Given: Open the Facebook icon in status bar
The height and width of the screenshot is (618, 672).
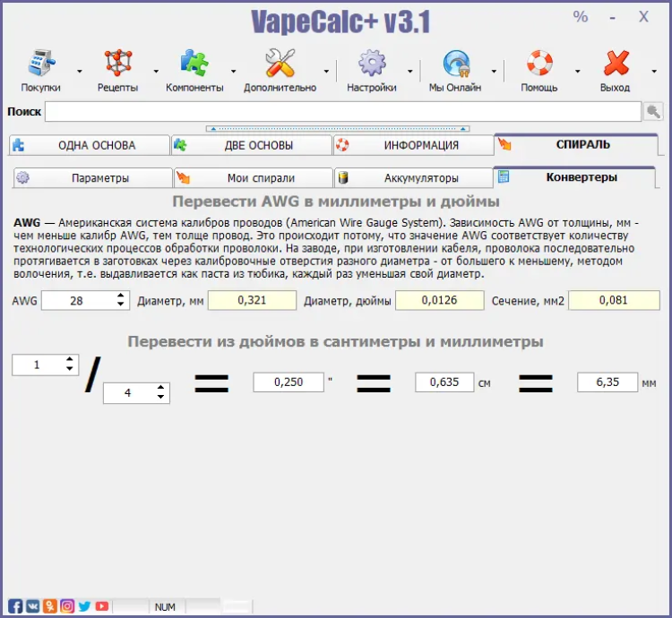Looking at the screenshot, I should tap(15, 606).
